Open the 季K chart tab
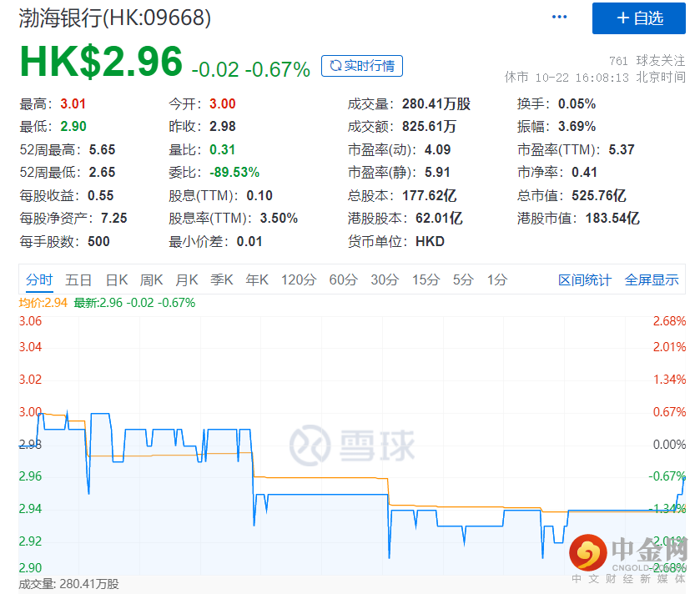This screenshot has height=594, width=700. tap(222, 280)
